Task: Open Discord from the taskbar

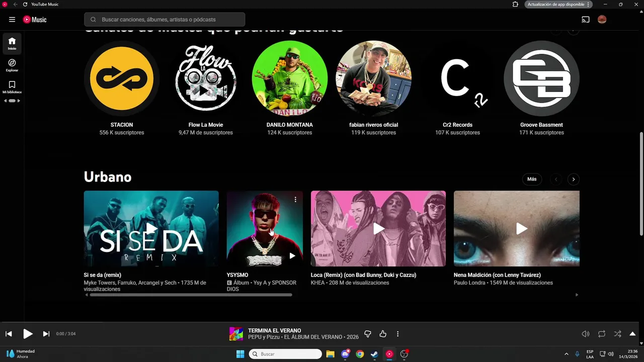Action: 345,354
